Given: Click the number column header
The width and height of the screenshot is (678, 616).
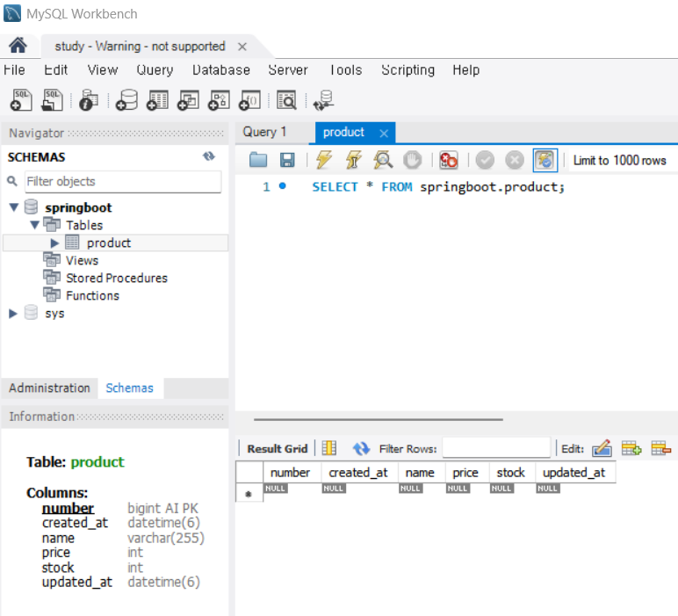Looking at the screenshot, I should click(x=291, y=473).
